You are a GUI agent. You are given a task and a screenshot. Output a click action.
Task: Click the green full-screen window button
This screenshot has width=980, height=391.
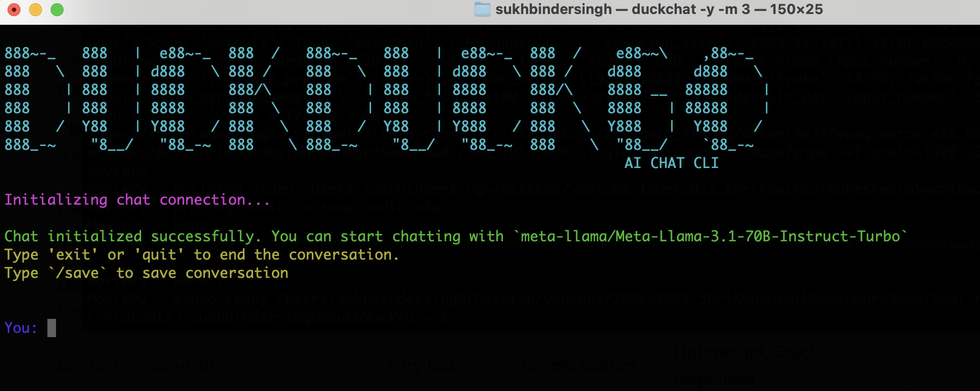pyautogui.click(x=57, y=10)
